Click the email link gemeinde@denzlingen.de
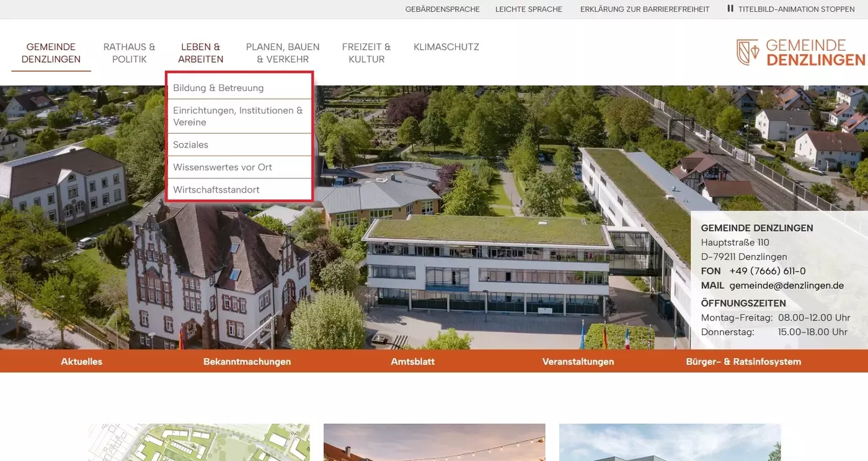 (787, 285)
